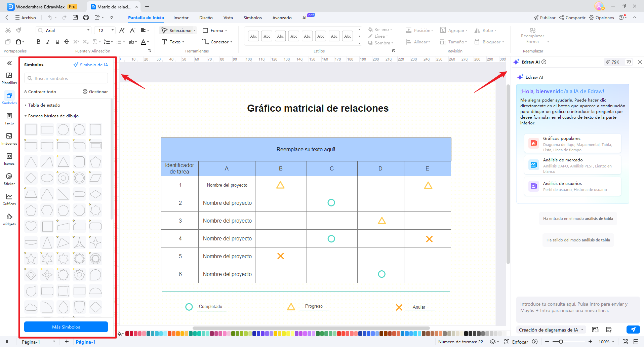Click the Print icon in top bar
The image size is (644, 347).
pyautogui.click(x=86, y=17)
